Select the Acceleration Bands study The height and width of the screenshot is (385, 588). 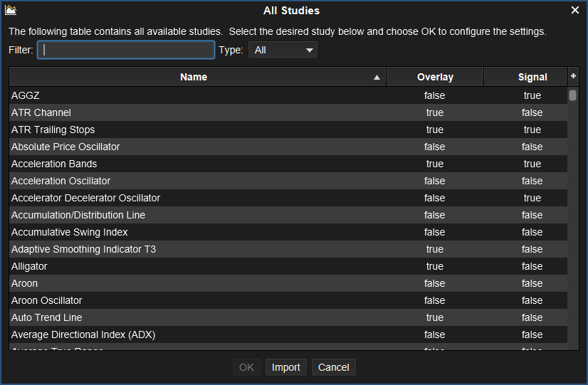pyautogui.click(x=288, y=164)
